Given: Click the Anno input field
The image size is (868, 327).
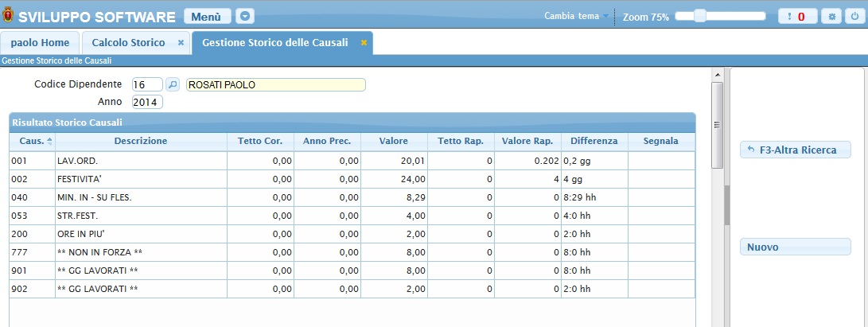Looking at the screenshot, I should click(147, 102).
